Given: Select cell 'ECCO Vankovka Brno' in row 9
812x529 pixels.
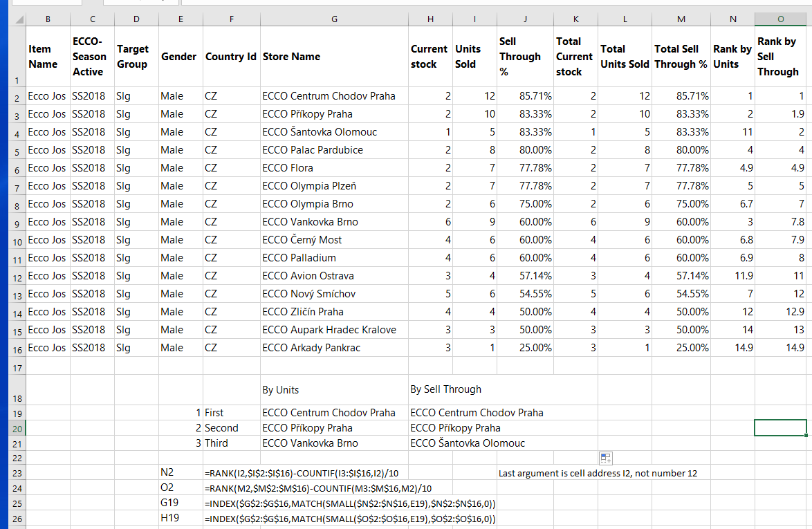Looking at the screenshot, I should [334, 221].
